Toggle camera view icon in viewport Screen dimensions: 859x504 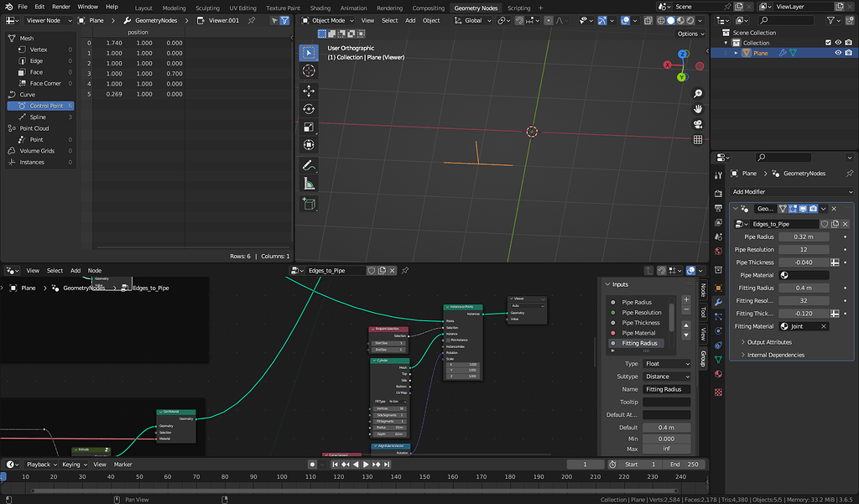click(697, 124)
